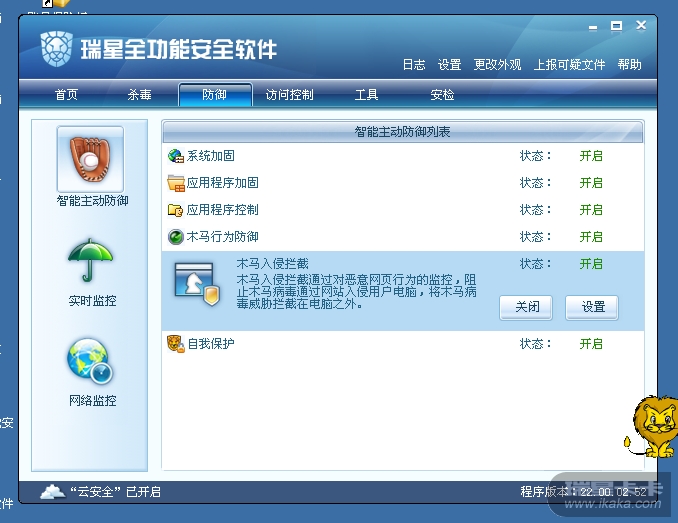The width and height of the screenshot is (678, 523).
Task: Click the cloud security cloud icon
Action: (53, 492)
